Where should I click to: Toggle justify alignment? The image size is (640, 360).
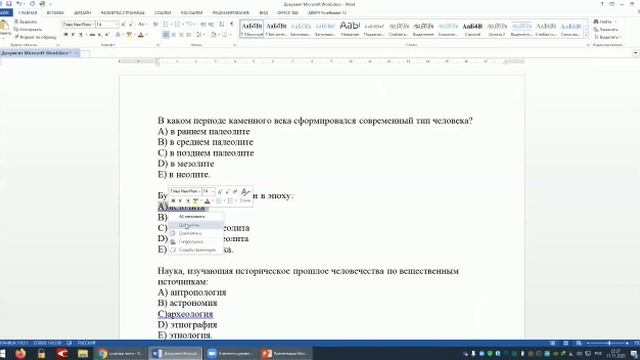189,35
